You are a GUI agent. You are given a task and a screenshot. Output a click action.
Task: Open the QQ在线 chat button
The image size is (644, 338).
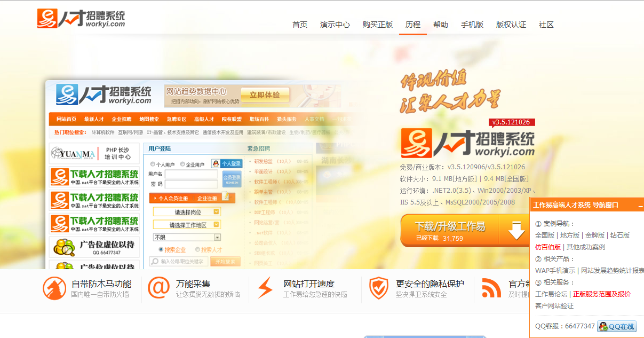click(617, 326)
